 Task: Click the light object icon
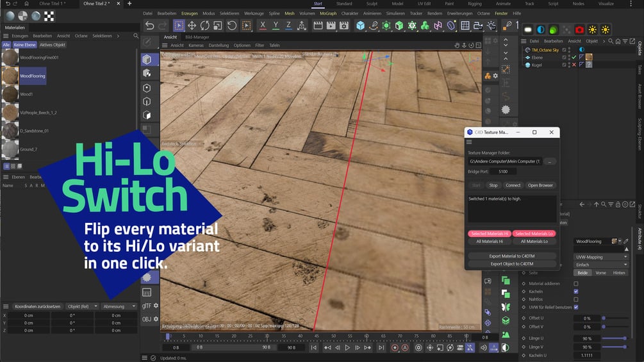click(491, 26)
